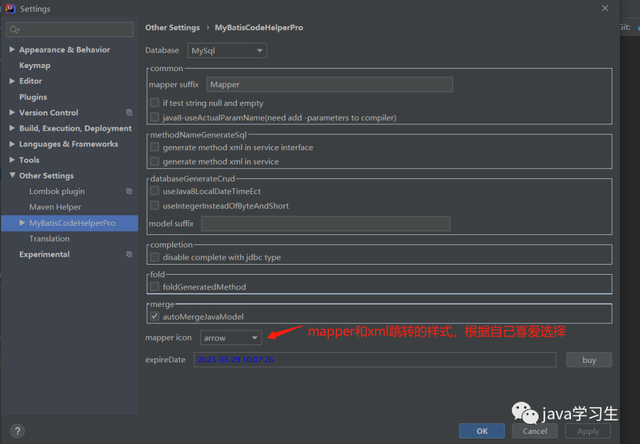Viewport: 640px width, 444px height.
Task: Click the copy icon beside Lombok plugin
Action: click(x=129, y=191)
